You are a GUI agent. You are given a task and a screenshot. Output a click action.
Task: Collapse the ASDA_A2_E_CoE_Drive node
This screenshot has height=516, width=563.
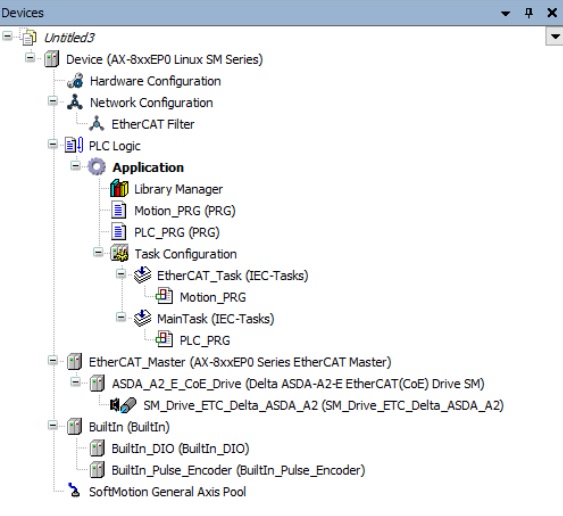(75, 382)
